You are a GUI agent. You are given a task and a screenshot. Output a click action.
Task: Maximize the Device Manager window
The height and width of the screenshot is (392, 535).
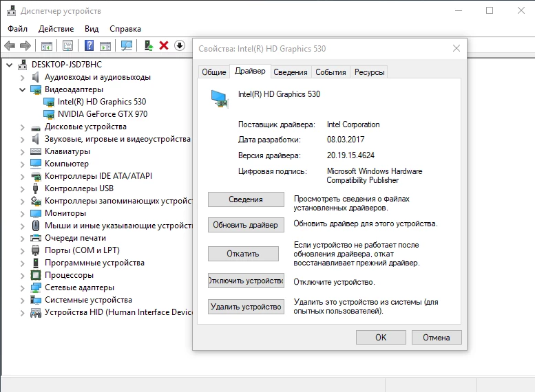point(490,10)
